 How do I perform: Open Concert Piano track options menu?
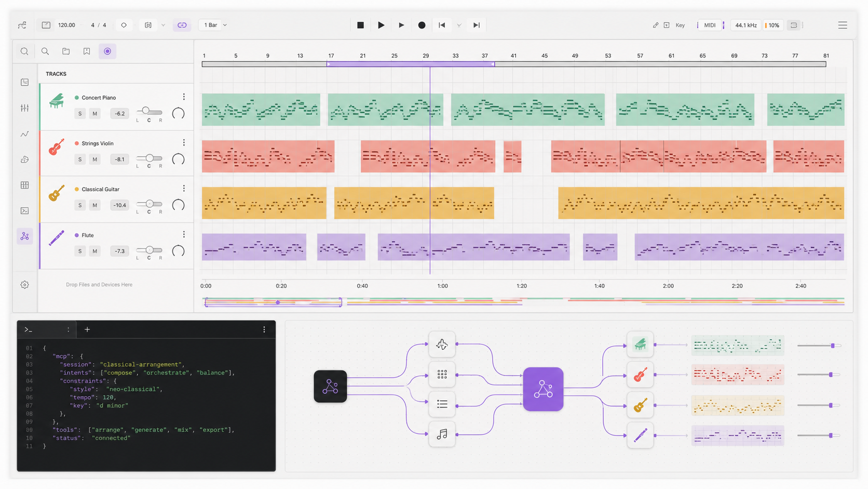184,97
